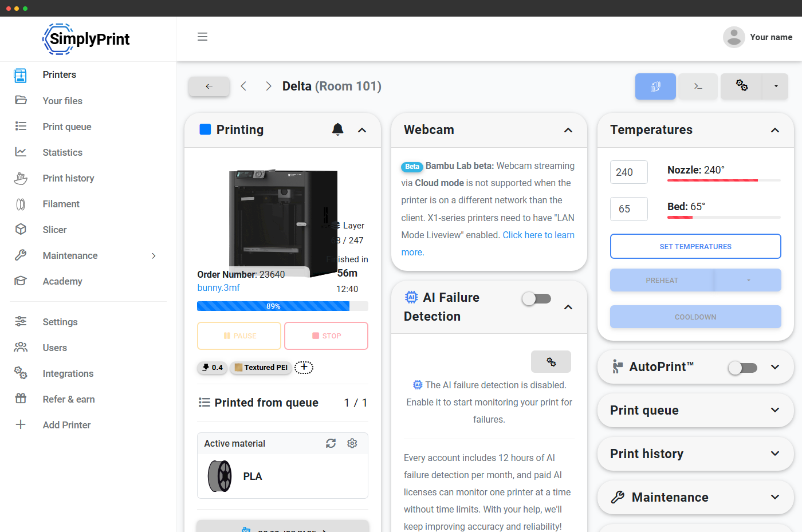Click the 89% print progress bar

click(282, 306)
